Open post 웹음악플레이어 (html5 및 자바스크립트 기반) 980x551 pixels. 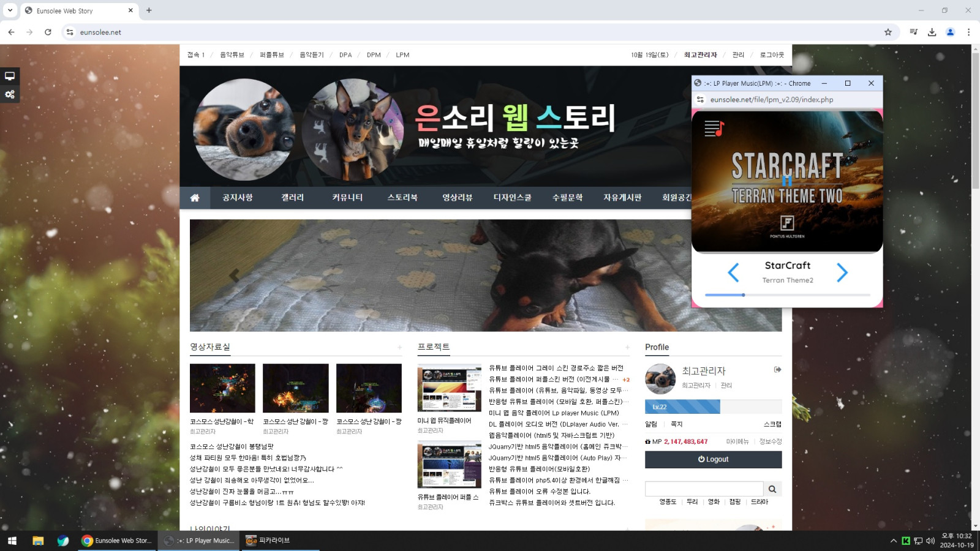pyautogui.click(x=551, y=435)
